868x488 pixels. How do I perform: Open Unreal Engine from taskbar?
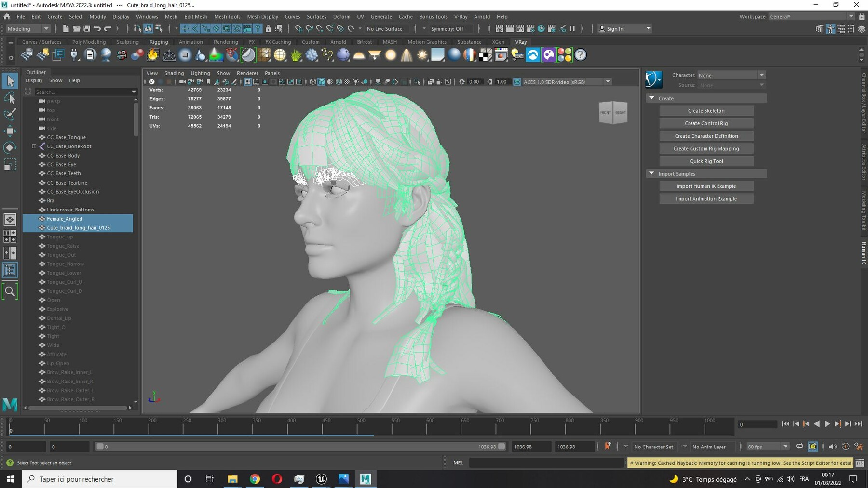pyautogui.click(x=321, y=479)
